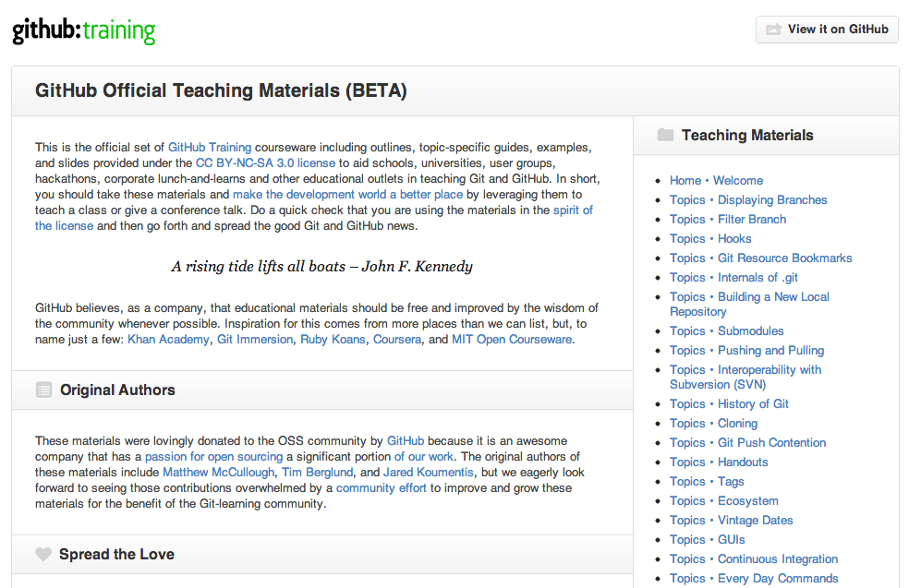
Task: Visit the Khan Academy link
Action: coord(168,339)
